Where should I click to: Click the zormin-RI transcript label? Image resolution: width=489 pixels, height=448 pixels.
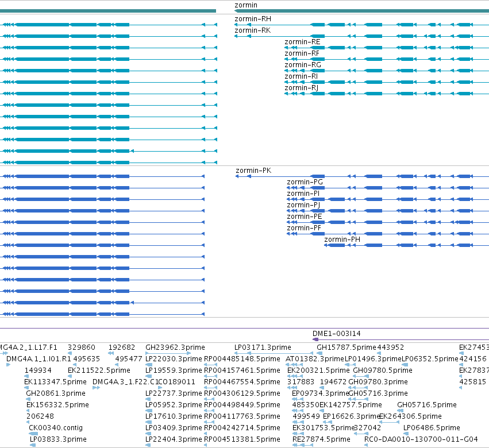point(301,77)
